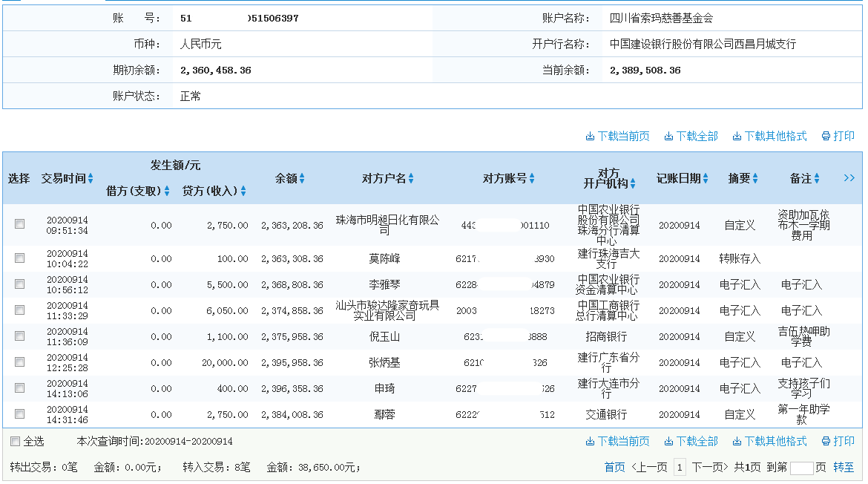Click the download icon beside 下载当前页
Viewport: 868px width, 484px height.
click(x=591, y=136)
